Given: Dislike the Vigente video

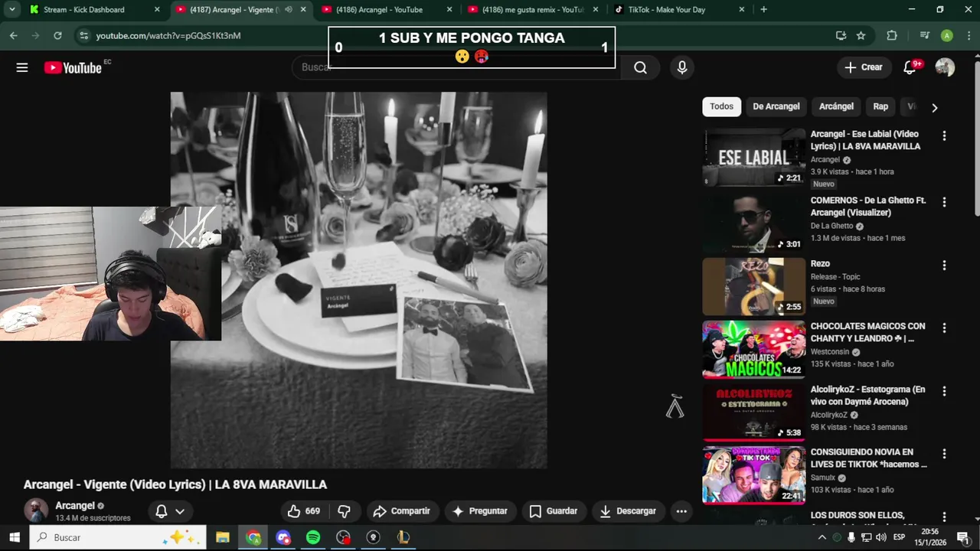Looking at the screenshot, I should [345, 511].
